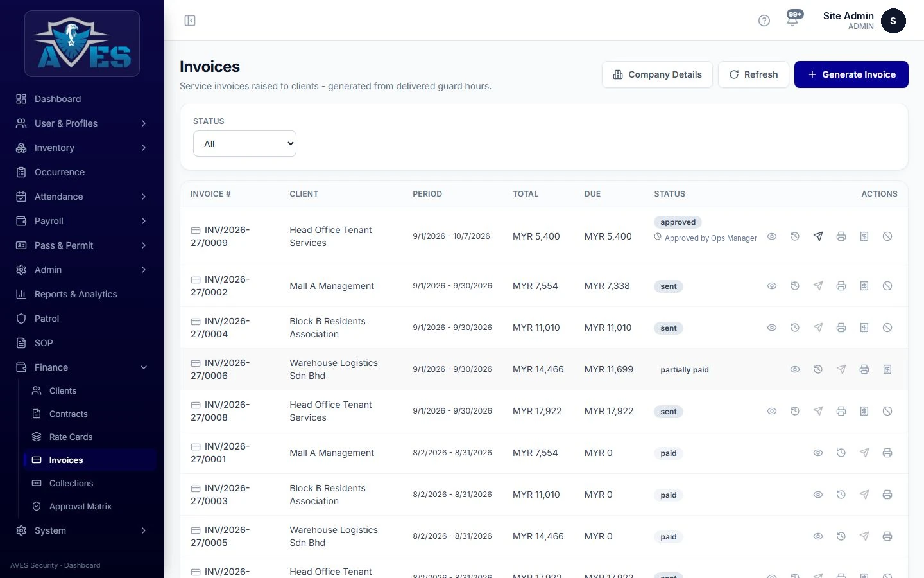The width and height of the screenshot is (924, 578).
Task: Go to Dashboard in sidebar
Action: [82, 99]
